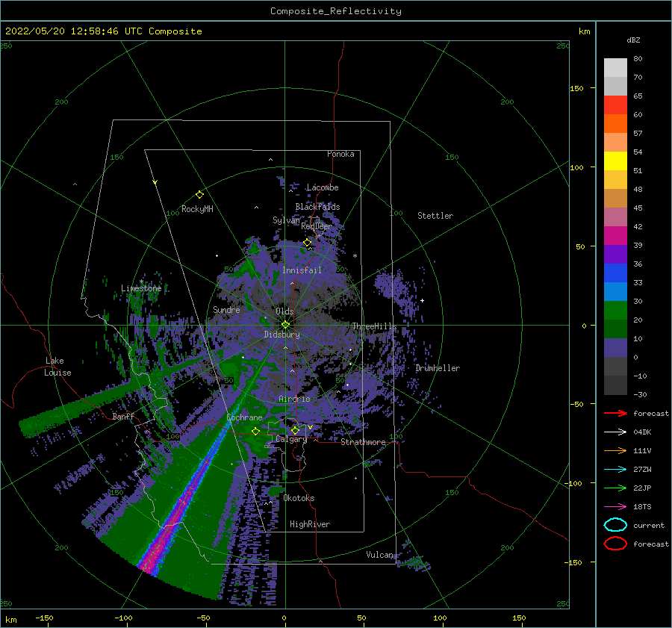
Task: Click the HighRiver city label
Action: click(x=310, y=524)
